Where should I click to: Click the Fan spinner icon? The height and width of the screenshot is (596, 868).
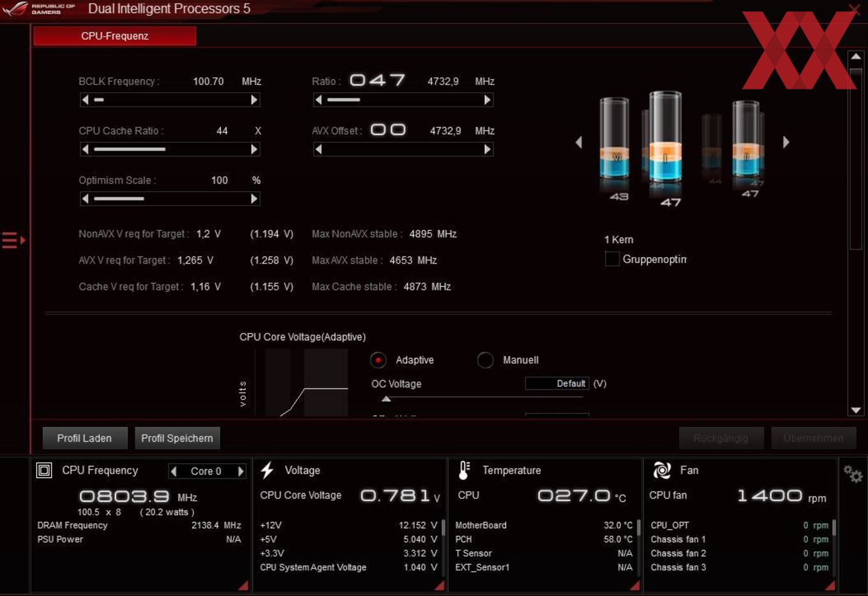662,470
